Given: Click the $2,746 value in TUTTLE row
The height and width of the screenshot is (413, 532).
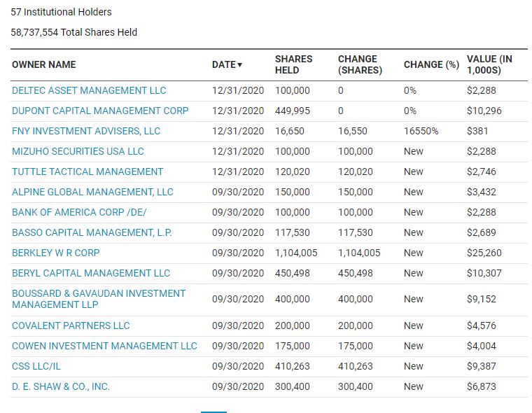Looking at the screenshot, I should (481, 171).
